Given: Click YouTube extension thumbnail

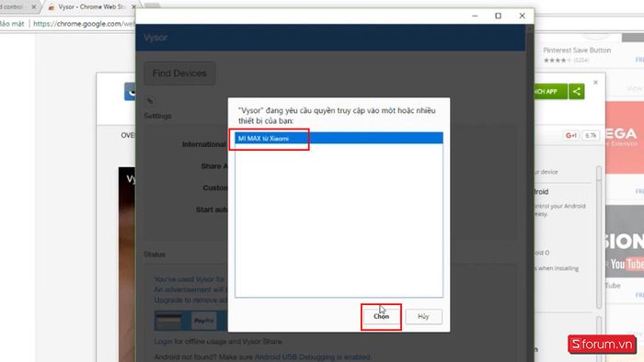Looking at the screenshot, I should [x=625, y=242].
